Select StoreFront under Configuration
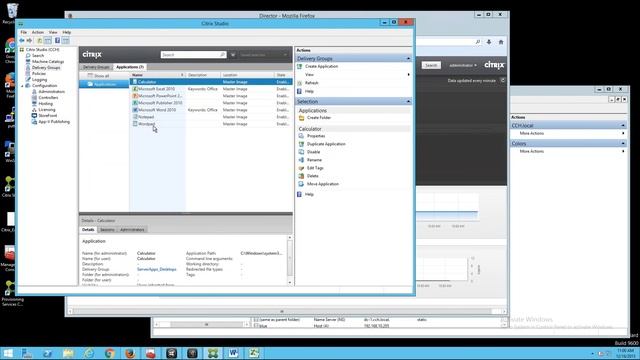640x360 pixels. [47, 116]
